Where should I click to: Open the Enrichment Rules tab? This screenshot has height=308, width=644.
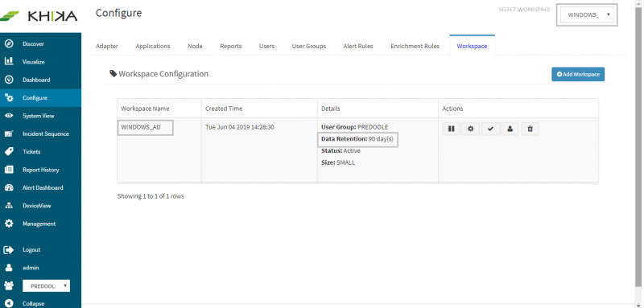415,46
